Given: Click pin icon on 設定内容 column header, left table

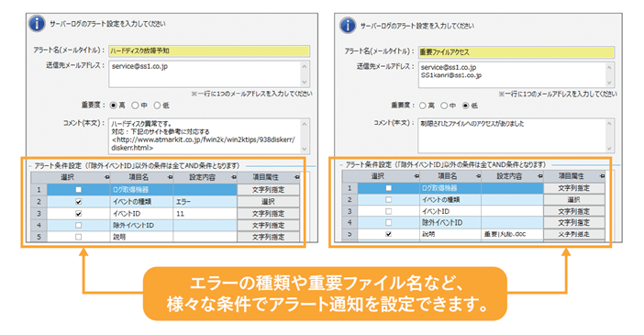Looking at the screenshot, I should 233,177.
